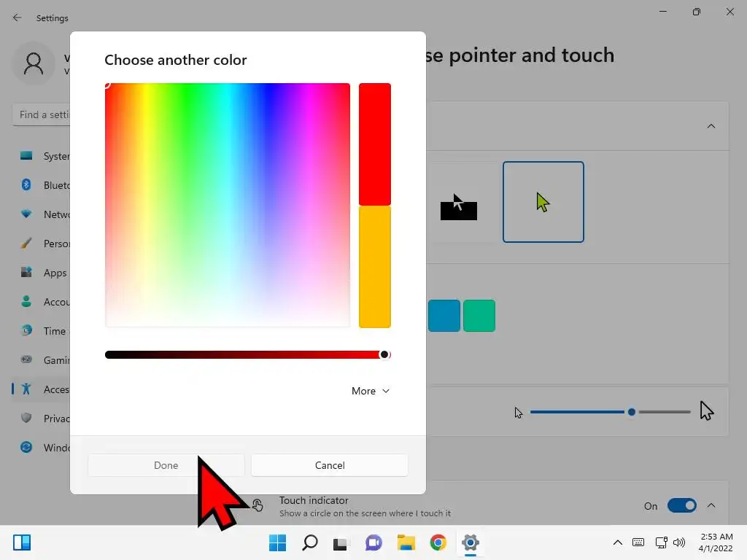Click the pointer size slider handle
The image size is (747, 560).
click(x=632, y=412)
